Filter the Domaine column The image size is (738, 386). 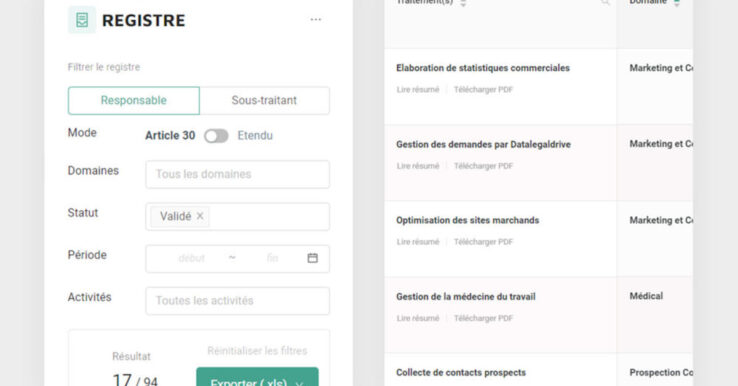[x=676, y=3]
